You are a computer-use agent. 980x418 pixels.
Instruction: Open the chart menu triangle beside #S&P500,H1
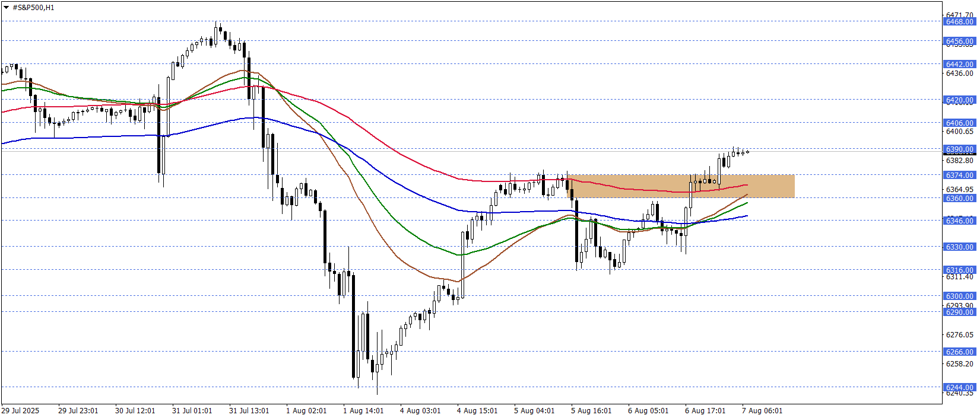6,8
